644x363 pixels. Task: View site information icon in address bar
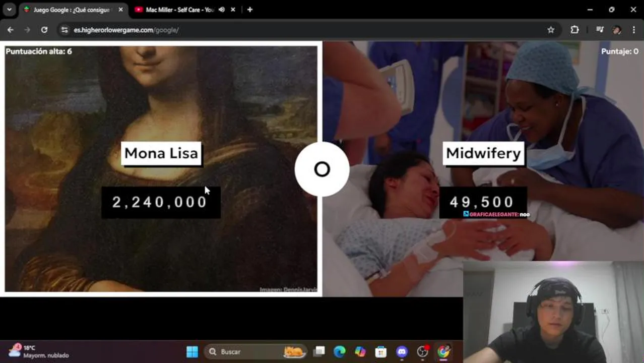(65, 30)
